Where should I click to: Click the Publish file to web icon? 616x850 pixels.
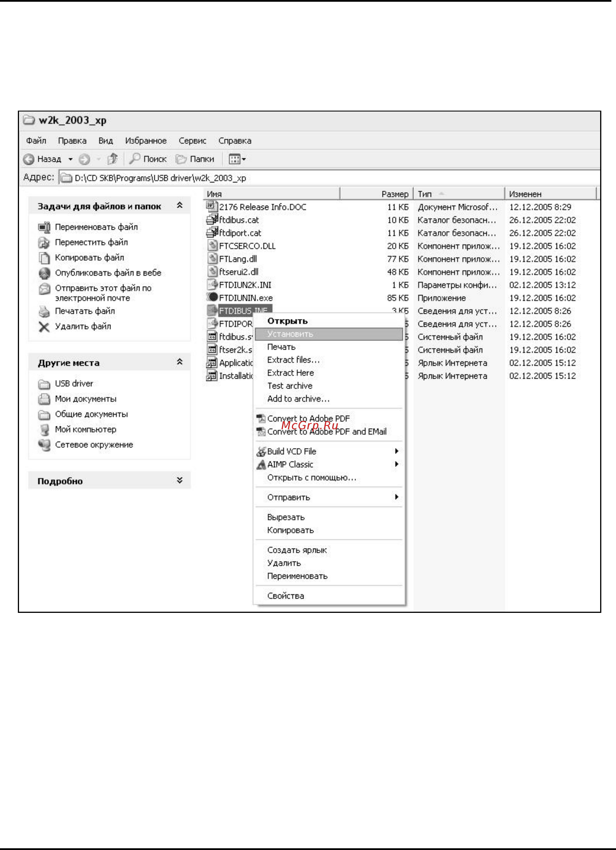tap(44, 273)
